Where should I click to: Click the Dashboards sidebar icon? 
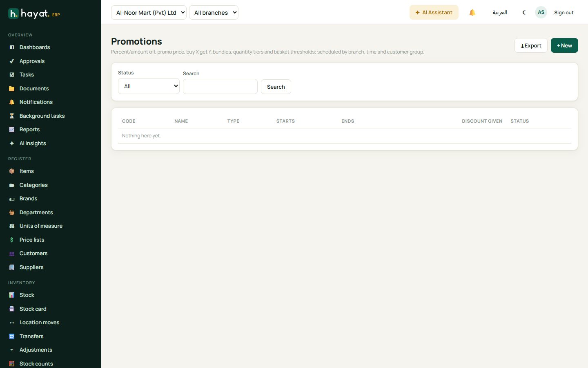click(x=12, y=47)
